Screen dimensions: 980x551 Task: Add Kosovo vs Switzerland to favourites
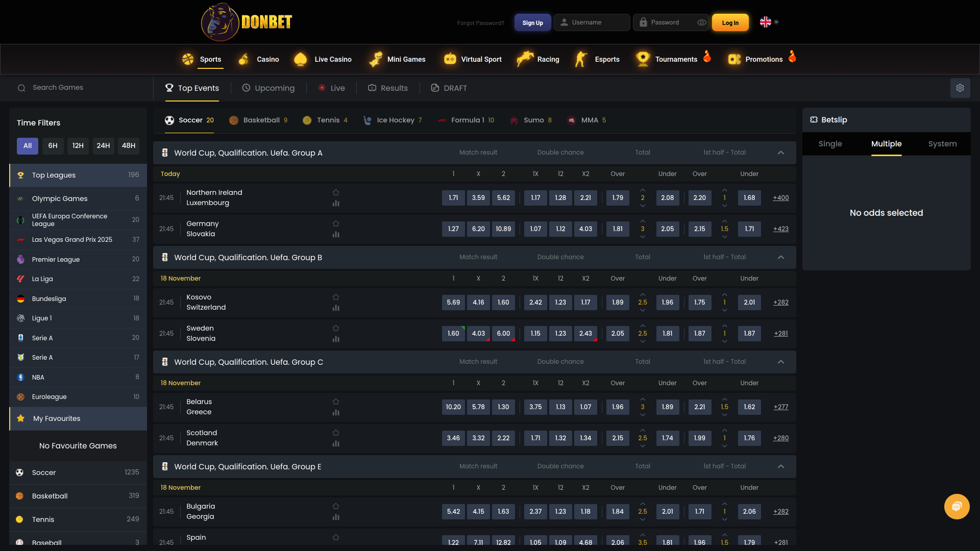point(336,296)
